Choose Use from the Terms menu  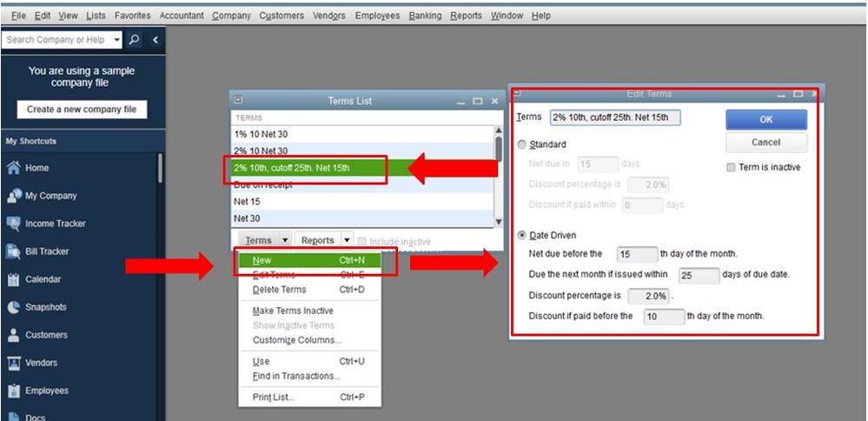pos(310,362)
